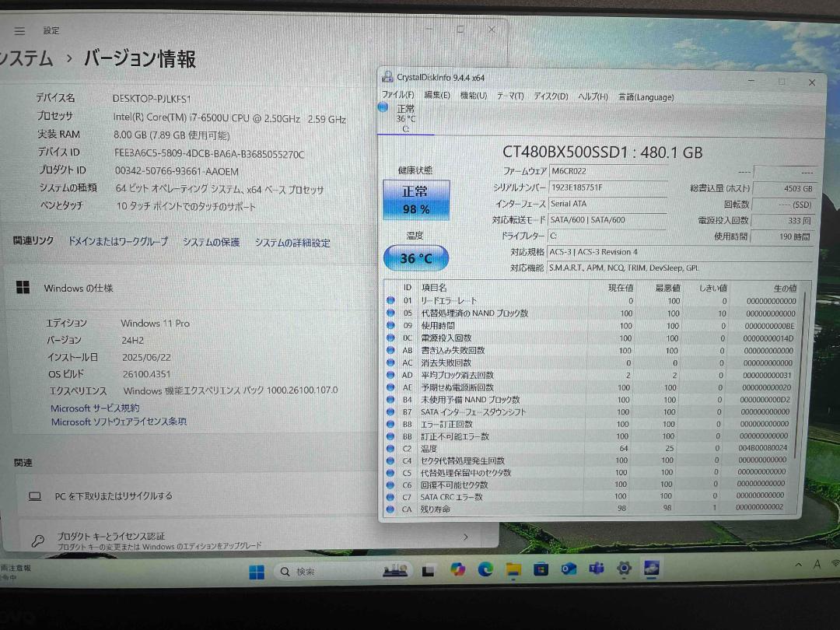Launch Copilot from the taskbar
The image size is (840, 630).
click(457, 569)
